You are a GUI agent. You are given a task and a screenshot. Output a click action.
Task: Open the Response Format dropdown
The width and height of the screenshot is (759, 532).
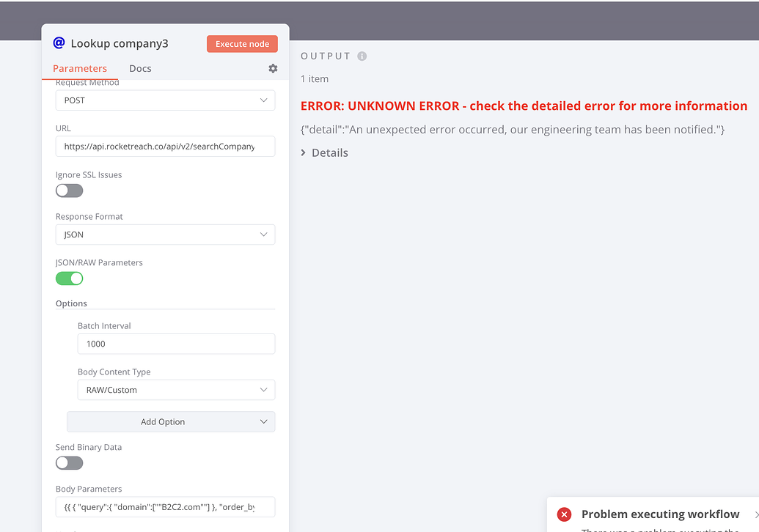pyautogui.click(x=165, y=234)
